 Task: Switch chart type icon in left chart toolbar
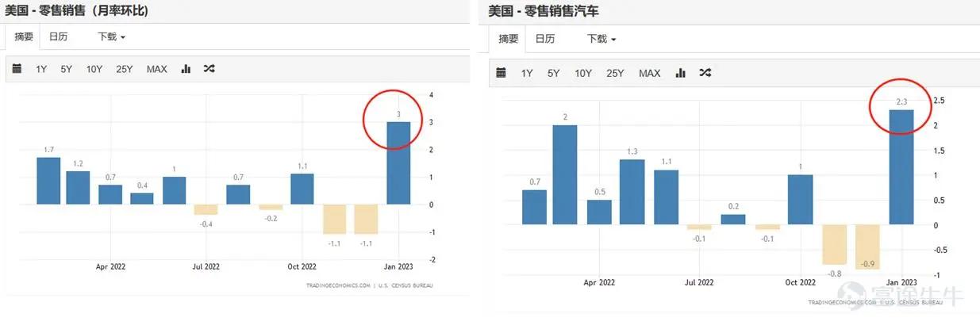[186, 69]
